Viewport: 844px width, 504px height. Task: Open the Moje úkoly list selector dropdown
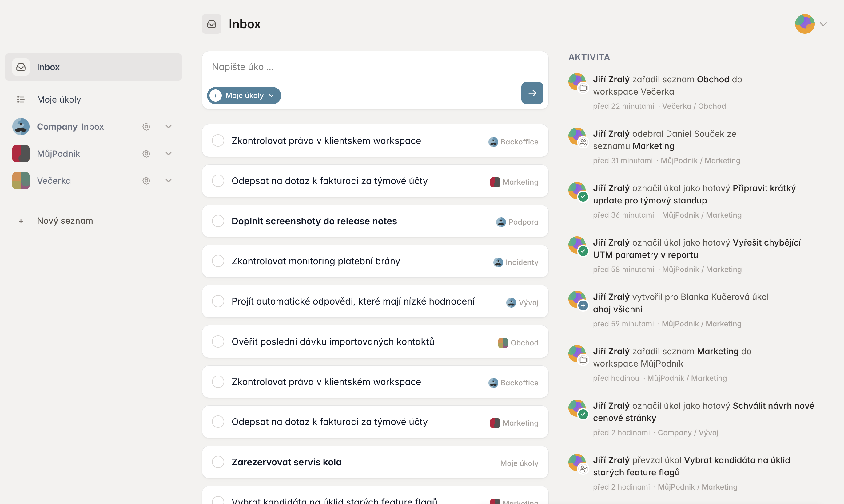click(244, 96)
